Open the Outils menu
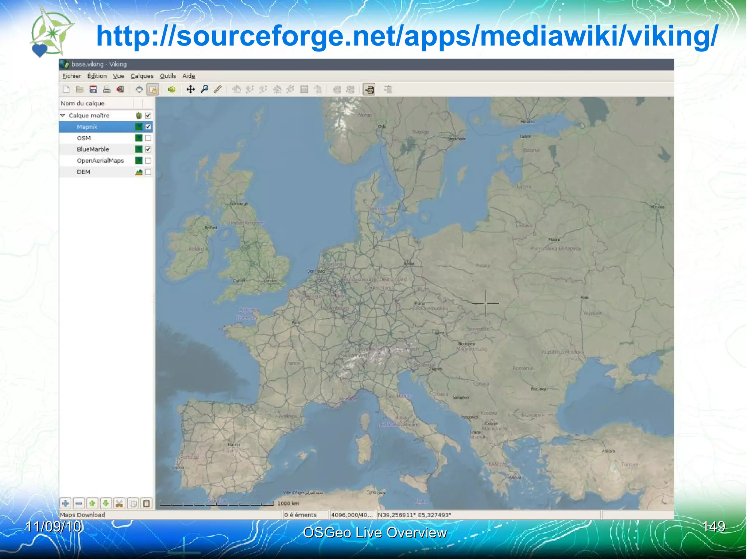The width and height of the screenshot is (747, 560). (168, 76)
